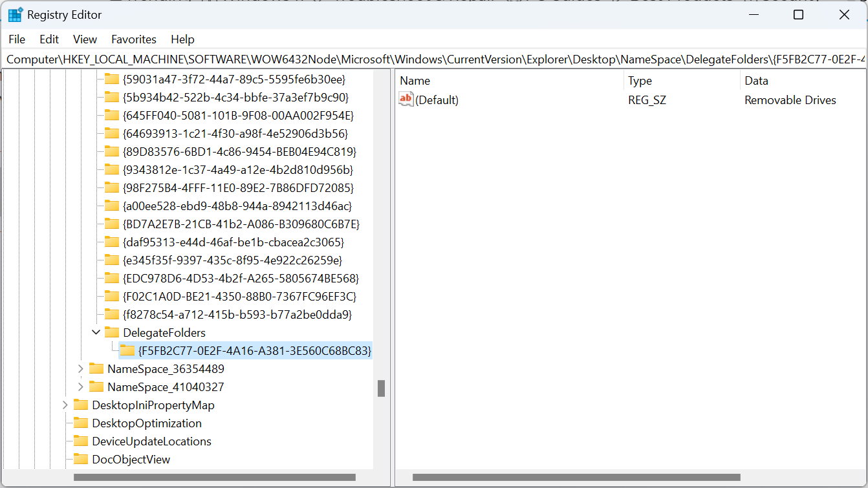Select the {89D83576-6BD1-4c86-9454-BEB04E94C819} key label
Image resolution: width=868 pixels, height=488 pixels.
(239, 152)
